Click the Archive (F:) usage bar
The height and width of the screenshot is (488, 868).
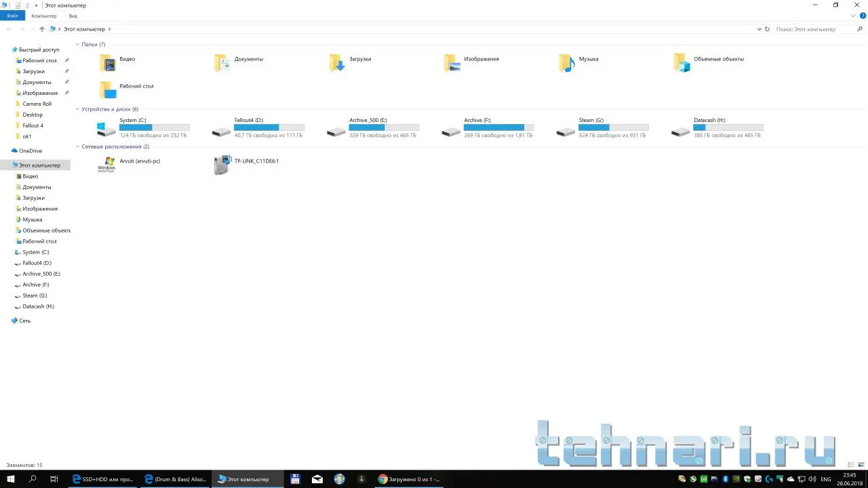pyautogui.click(x=499, y=127)
